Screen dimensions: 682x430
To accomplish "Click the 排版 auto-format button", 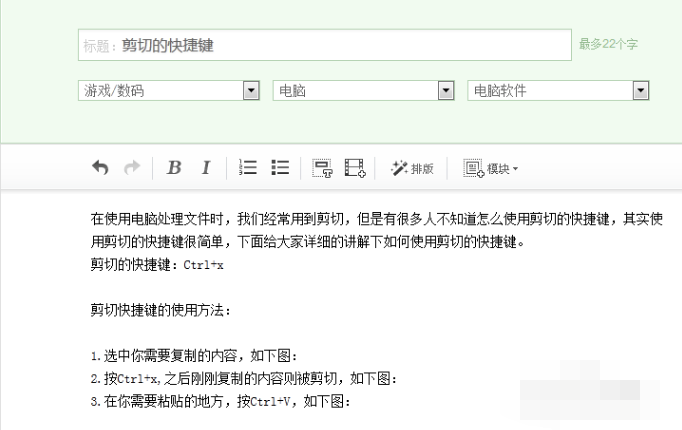I will (x=412, y=168).
